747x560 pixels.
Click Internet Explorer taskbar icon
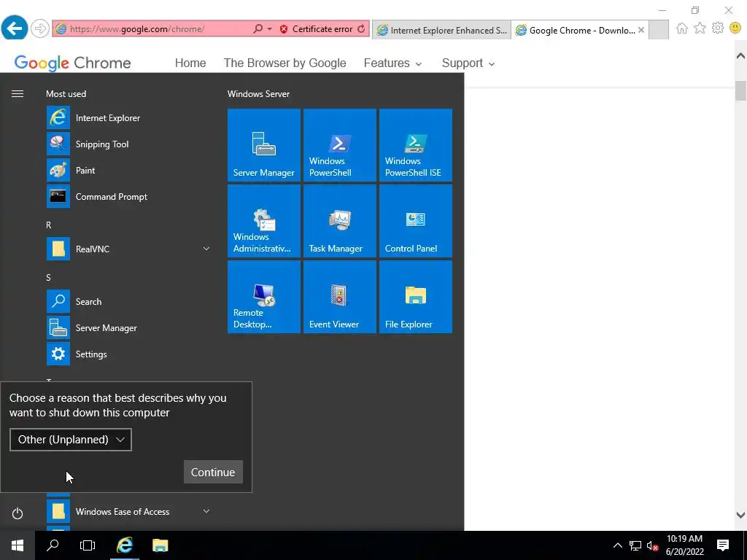pyautogui.click(x=124, y=545)
